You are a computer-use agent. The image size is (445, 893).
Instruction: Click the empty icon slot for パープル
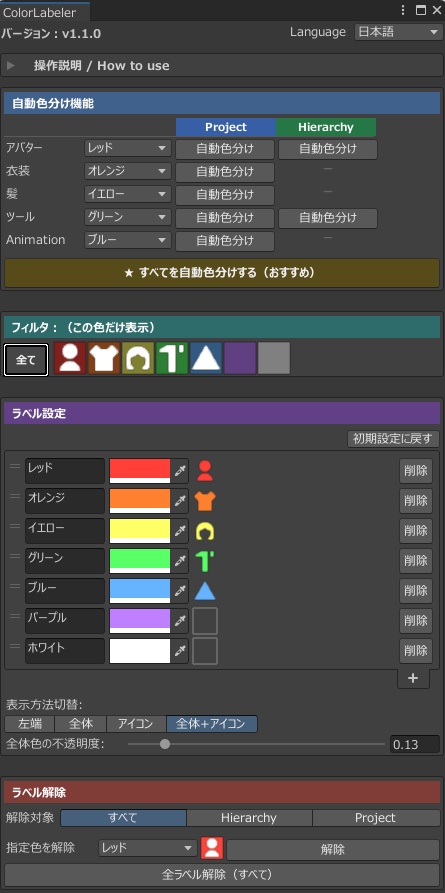point(205,621)
